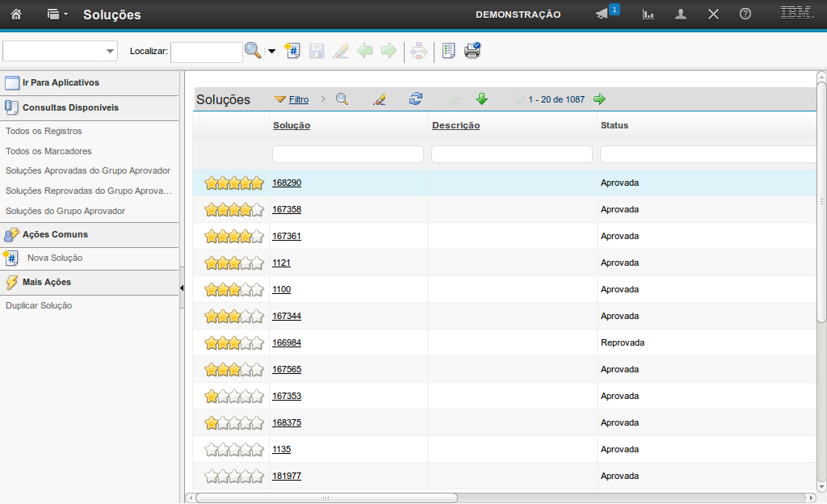Click the print icon in toolbar

(472, 51)
